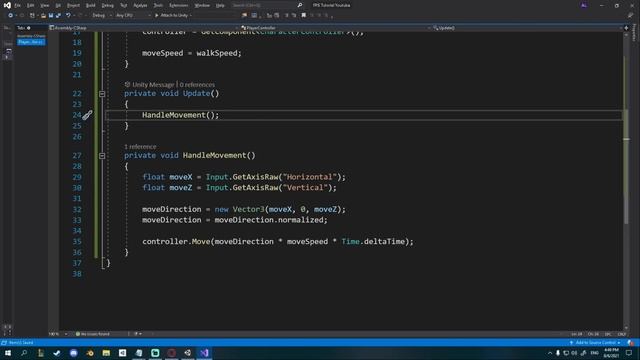
Task: Collapse the Update() method
Action: [x=102, y=94]
